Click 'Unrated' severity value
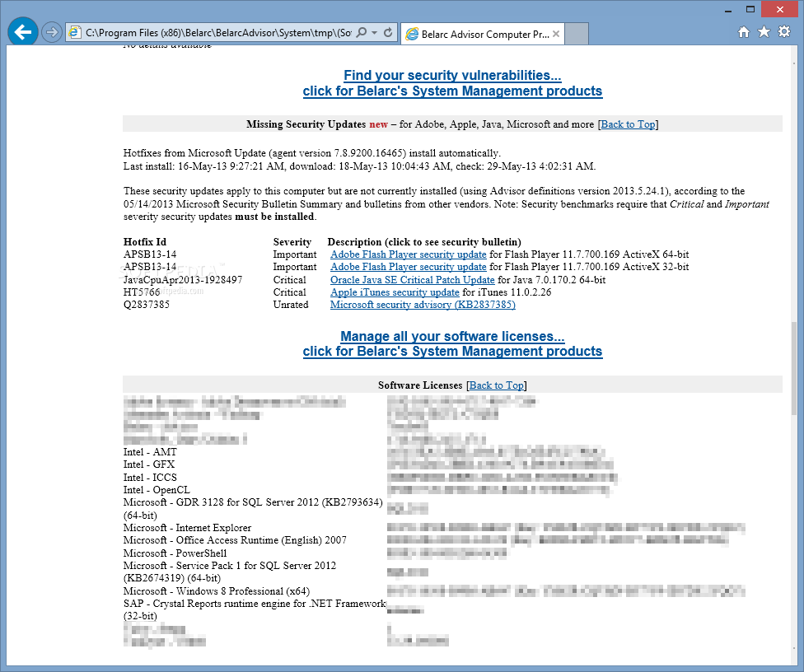Viewport: 804px width, 672px height. pos(291,305)
